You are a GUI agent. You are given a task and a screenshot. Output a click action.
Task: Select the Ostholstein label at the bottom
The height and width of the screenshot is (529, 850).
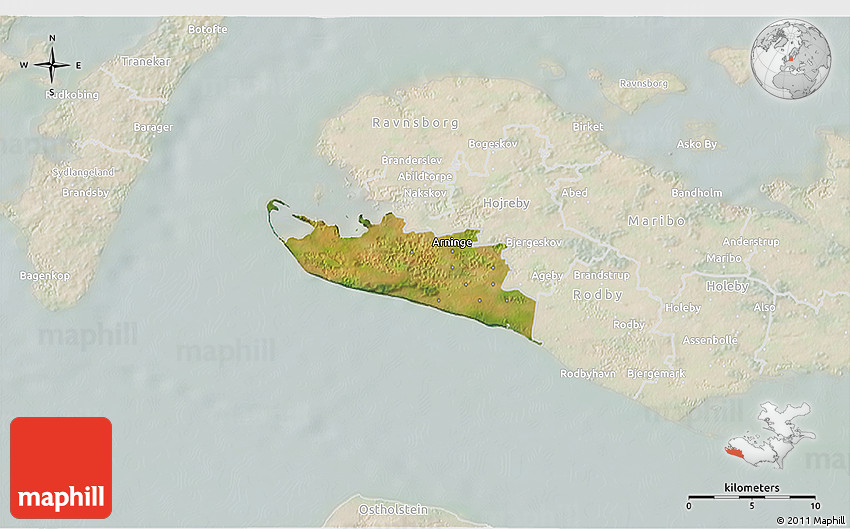(x=393, y=510)
